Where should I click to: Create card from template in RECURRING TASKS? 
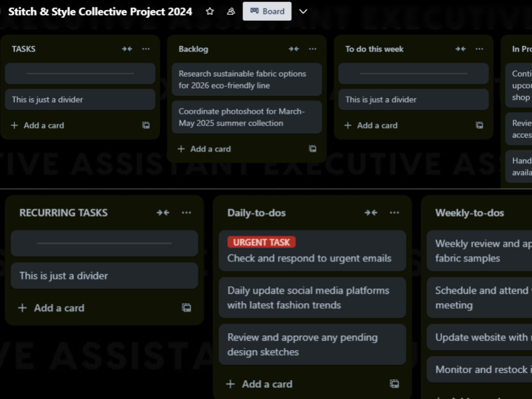(186, 307)
